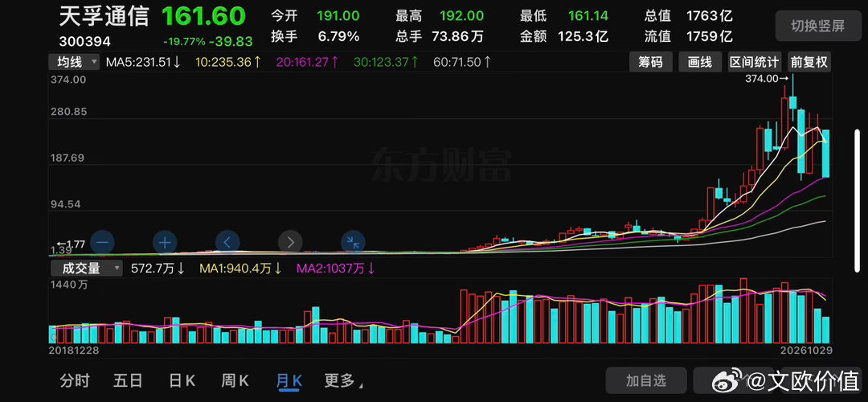Tap the MA1:940.4万 volume average
Viewport: 868px width, 402px height.
(x=241, y=269)
